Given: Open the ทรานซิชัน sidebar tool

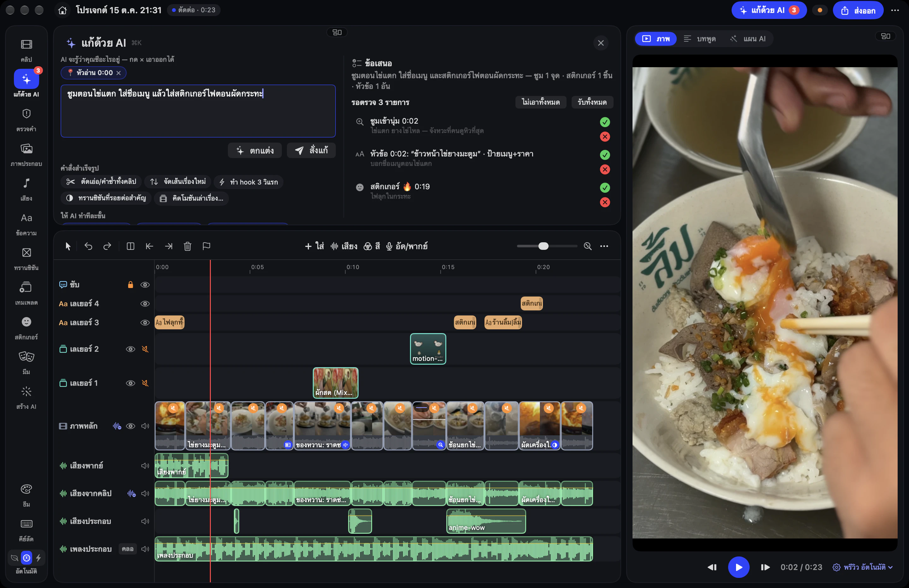Looking at the screenshot, I should [26, 258].
